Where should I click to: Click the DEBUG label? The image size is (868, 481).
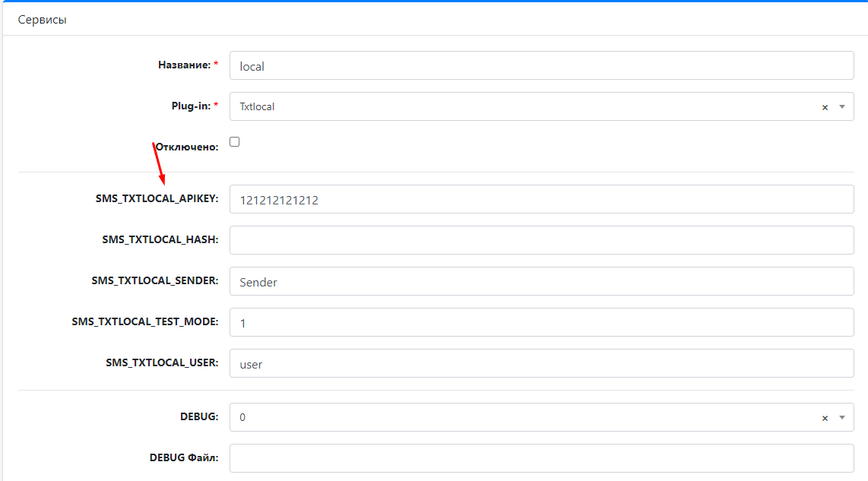click(199, 416)
